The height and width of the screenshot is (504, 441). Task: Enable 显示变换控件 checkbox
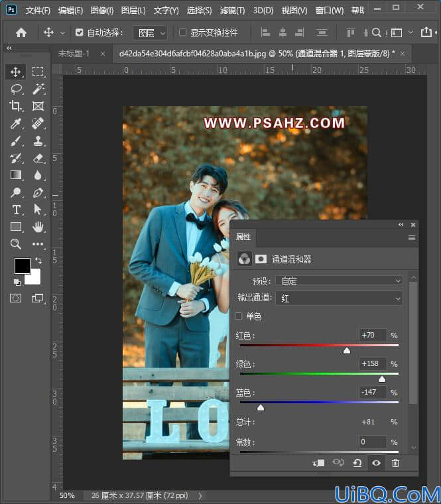coord(182,32)
